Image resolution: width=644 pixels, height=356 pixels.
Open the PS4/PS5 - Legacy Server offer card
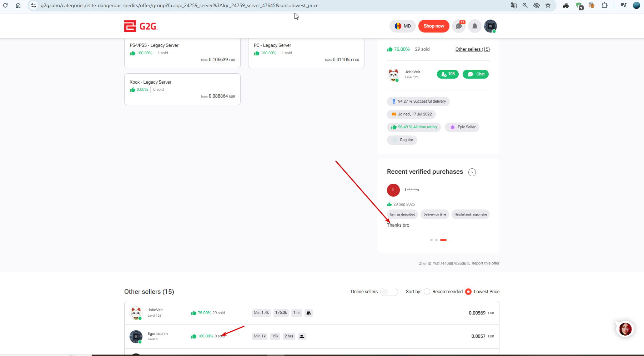[x=182, y=53]
